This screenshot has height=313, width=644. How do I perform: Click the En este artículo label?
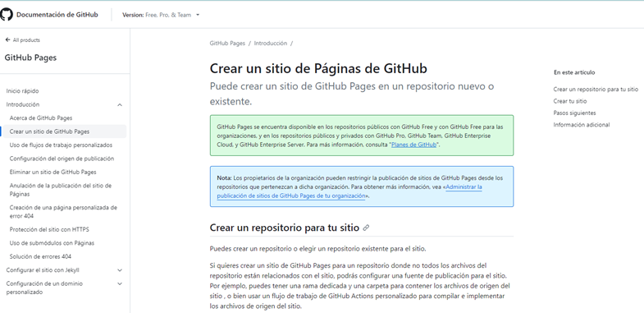pyautogui.click(x=574, y=72)
